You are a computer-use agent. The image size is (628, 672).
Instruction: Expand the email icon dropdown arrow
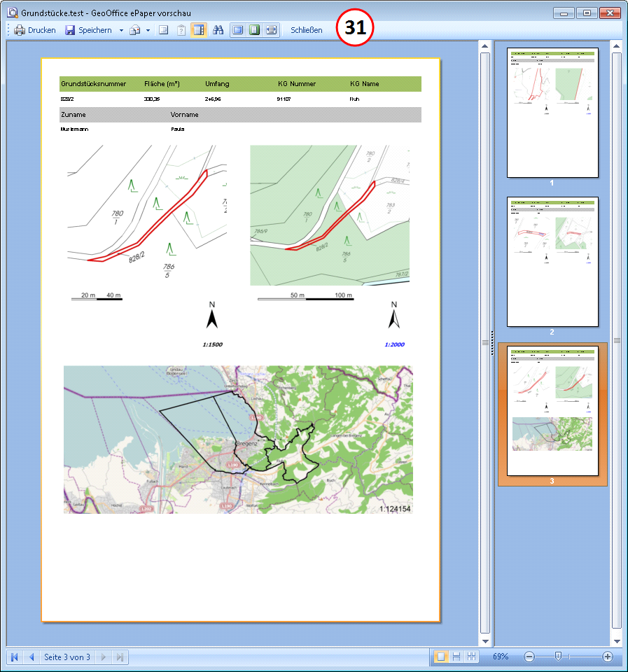tap(148, 29)
